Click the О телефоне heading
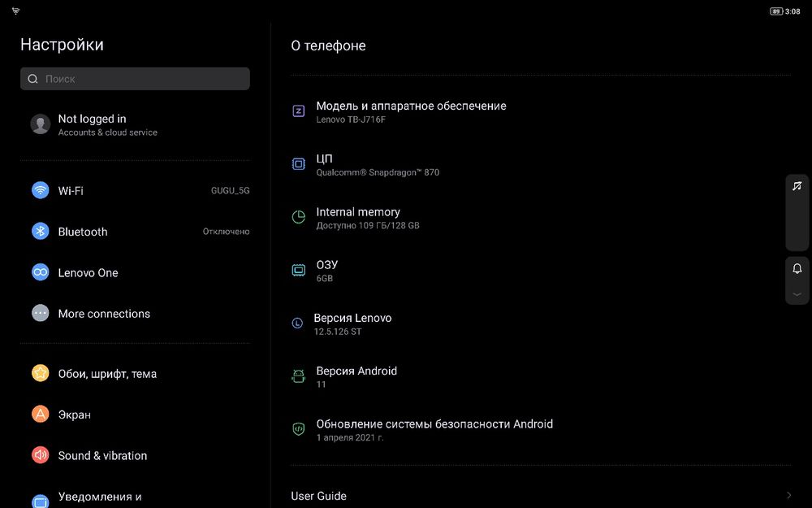812x508 pixels. [328, 46]
